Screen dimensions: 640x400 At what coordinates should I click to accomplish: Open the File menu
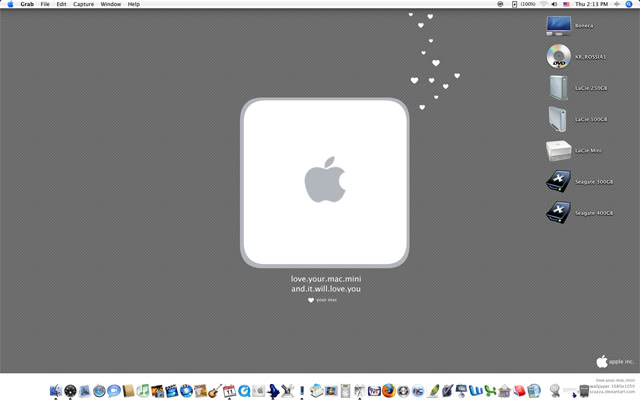tap(45, 4)
